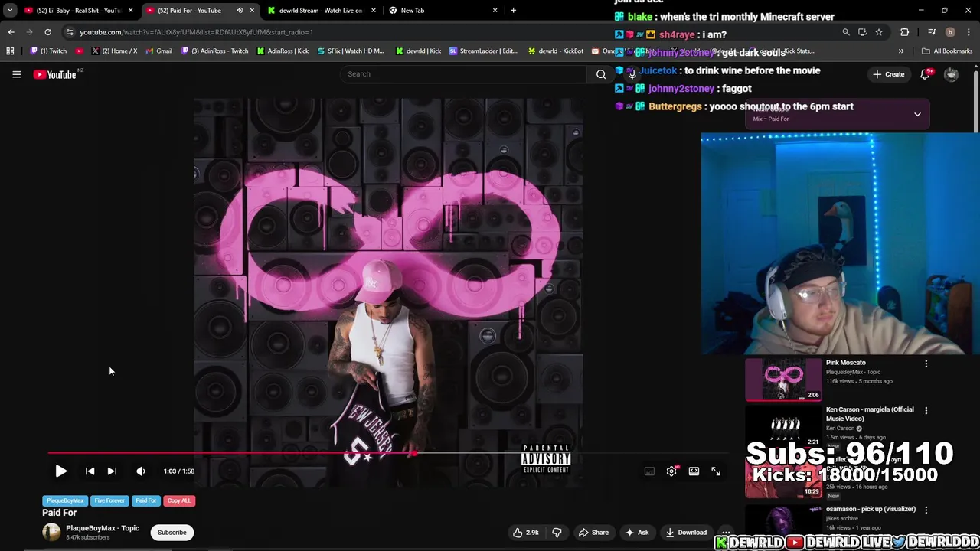Screen dimensions: 980x551
Task: Click the YouTube search magnifier button
Action: coord(601,74)
